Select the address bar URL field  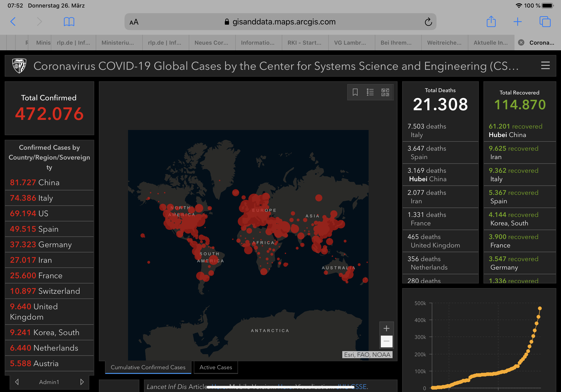tap(280, 22)
